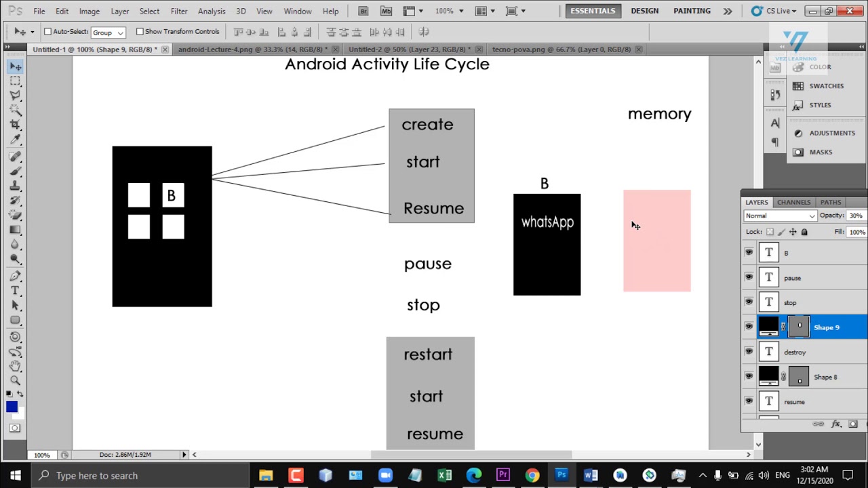Hide the Shape 9 layer

pos(749,327)
